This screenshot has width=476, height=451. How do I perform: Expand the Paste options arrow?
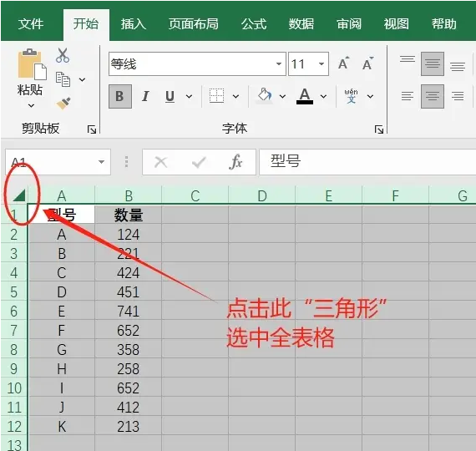point(31,106)
